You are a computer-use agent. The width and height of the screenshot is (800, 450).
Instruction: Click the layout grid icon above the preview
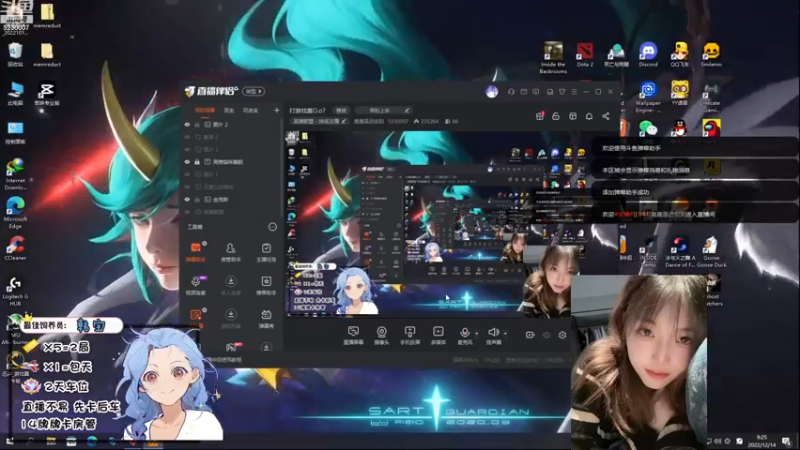(x=572, y=116)
